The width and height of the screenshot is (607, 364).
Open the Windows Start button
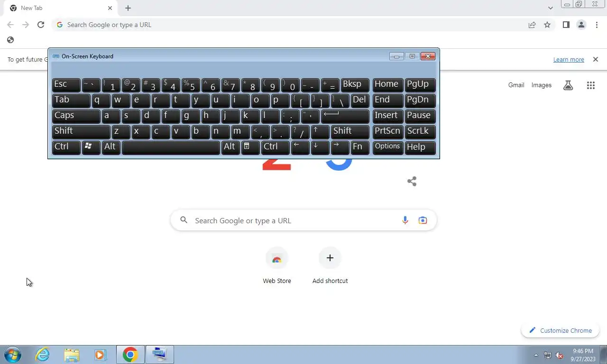coord(13,355)
